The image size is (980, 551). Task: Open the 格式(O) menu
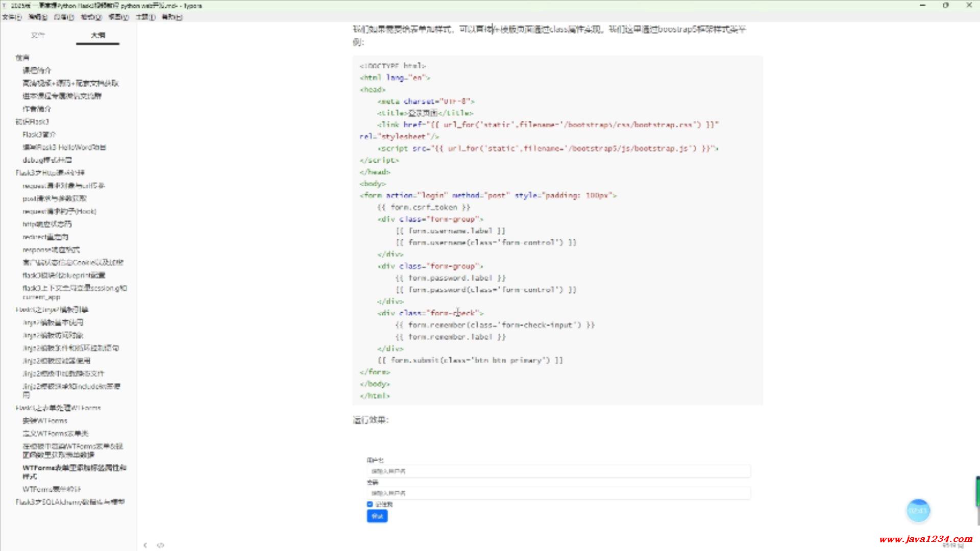91,17
